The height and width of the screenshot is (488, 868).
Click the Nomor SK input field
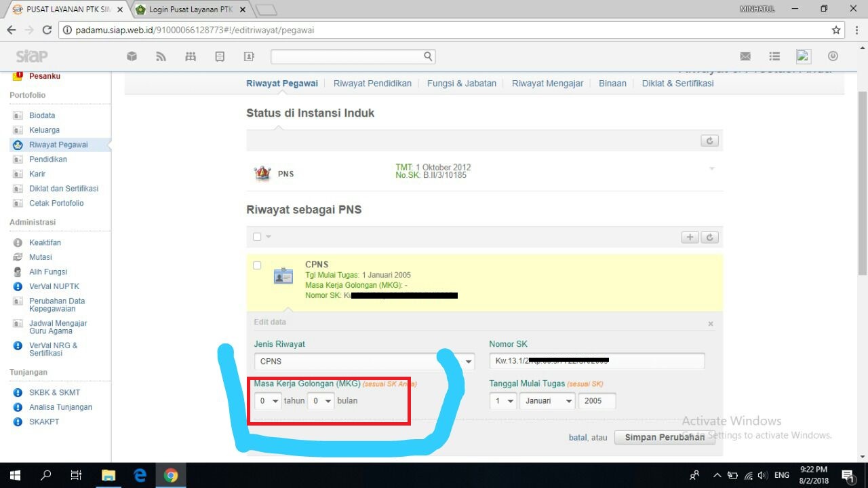click(x=597, y=361)
